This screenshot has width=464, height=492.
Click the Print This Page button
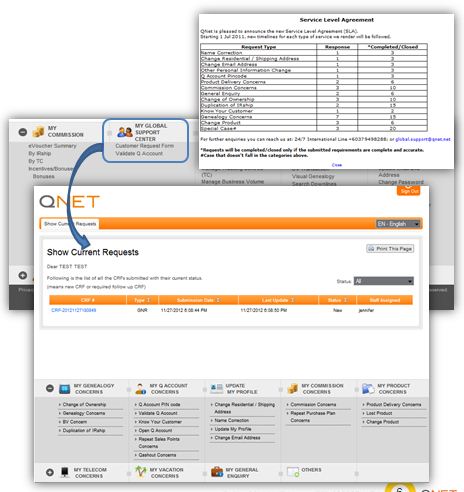[390, 249]
